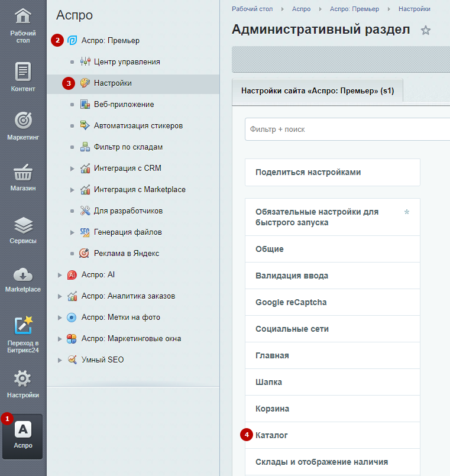
Task: Open Фильтр по складам tree item
Action: [x=128, y=147]
